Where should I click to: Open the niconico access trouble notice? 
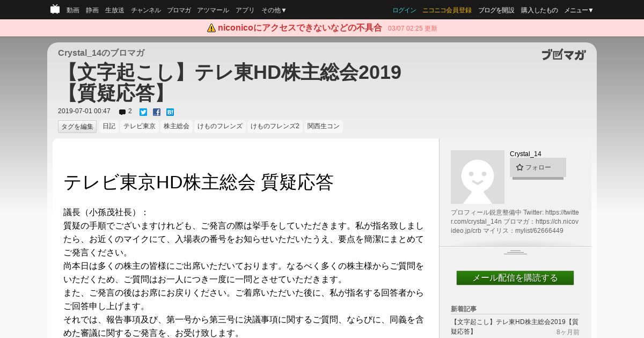tap(300, 28)
